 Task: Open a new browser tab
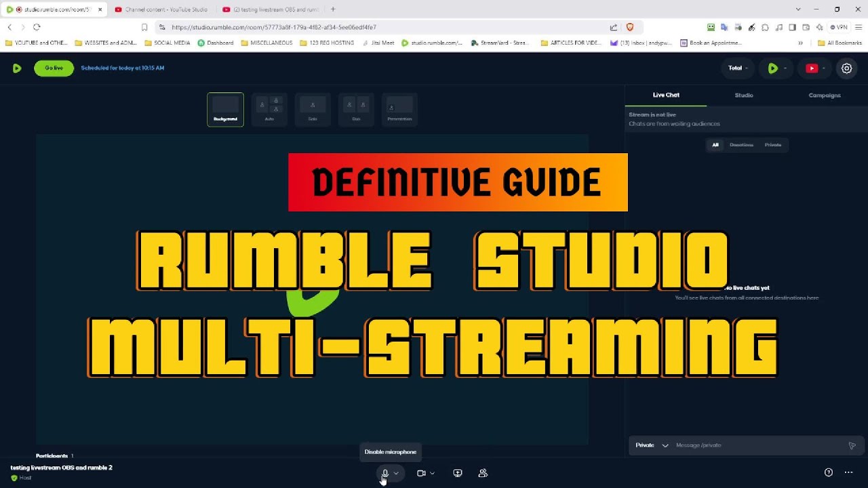click(333, 9)
